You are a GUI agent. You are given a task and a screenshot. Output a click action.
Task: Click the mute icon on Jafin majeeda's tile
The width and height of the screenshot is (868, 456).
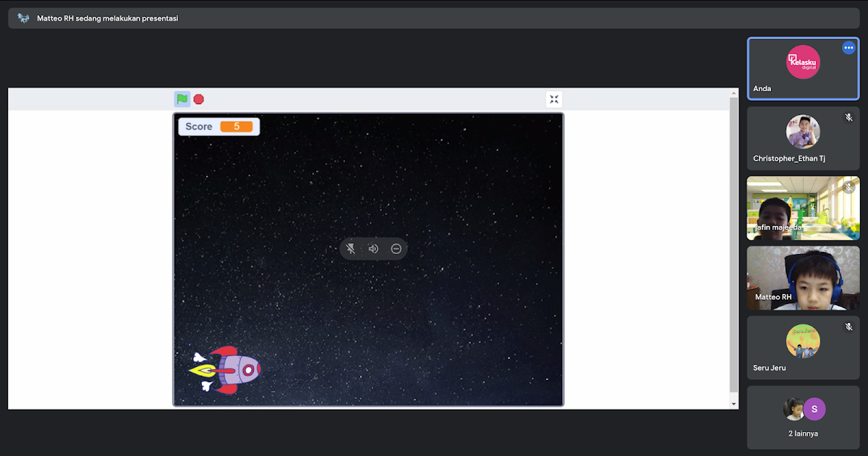848,186
